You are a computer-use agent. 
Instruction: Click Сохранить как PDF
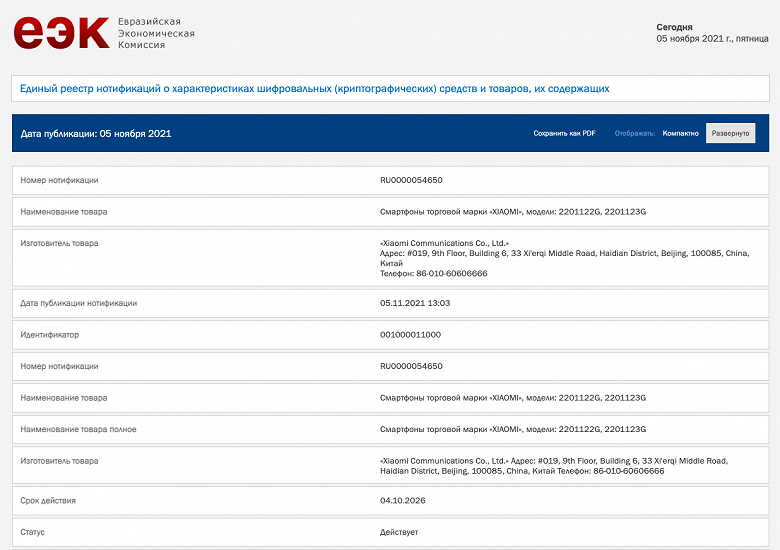click(564, 133)
